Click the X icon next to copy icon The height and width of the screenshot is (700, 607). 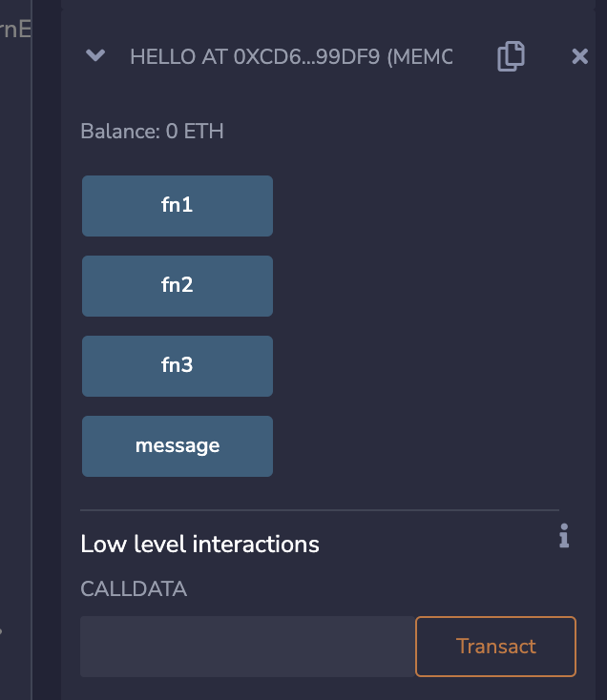pyautogui.click(x=579, y=56)
